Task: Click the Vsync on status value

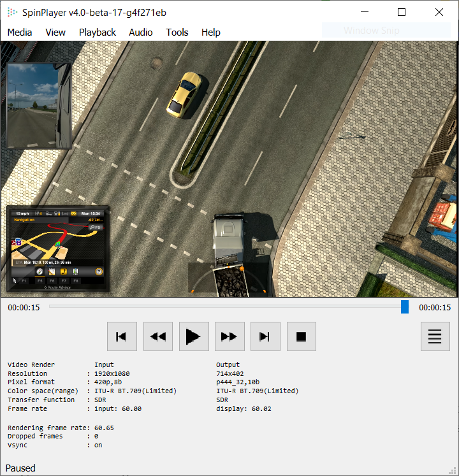Action: point(98,445)
